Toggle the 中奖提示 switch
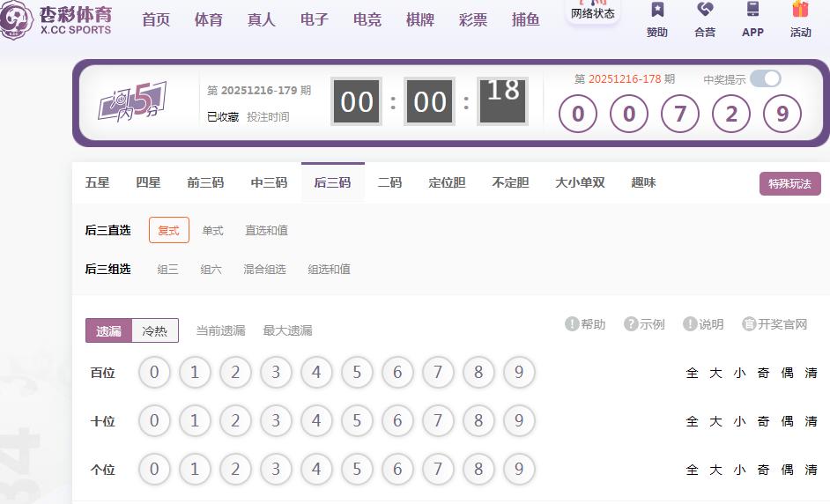Viewport: 830px width, 504px height. coord(766,79)
